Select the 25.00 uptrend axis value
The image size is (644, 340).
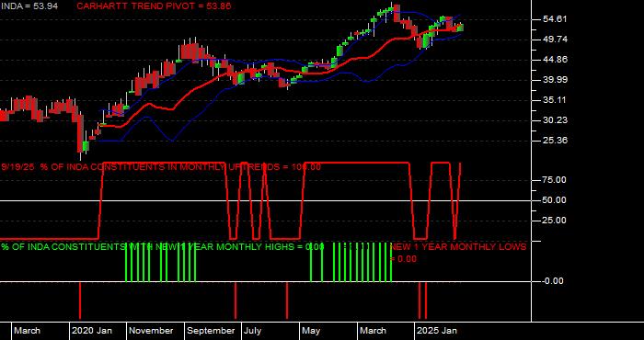coord(555,221)
